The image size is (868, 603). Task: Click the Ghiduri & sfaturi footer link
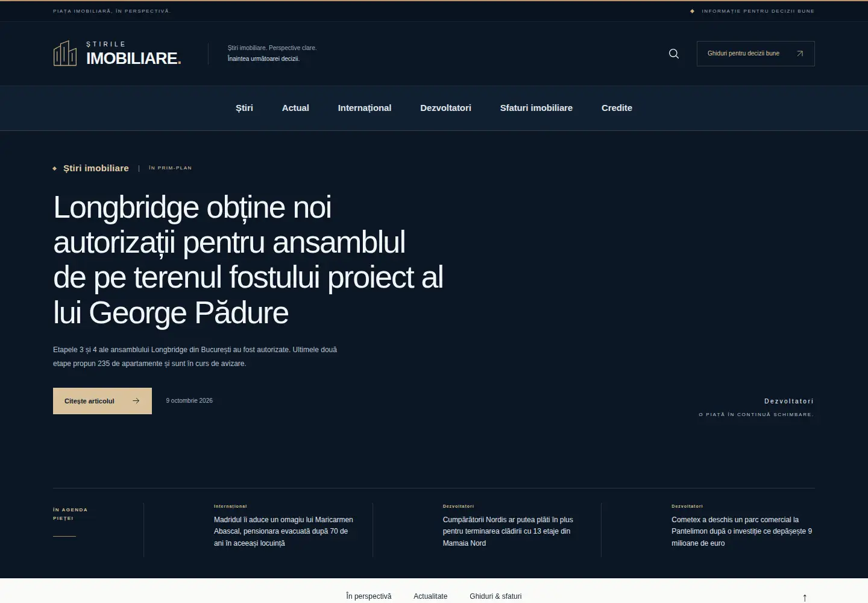coord(495,596)
